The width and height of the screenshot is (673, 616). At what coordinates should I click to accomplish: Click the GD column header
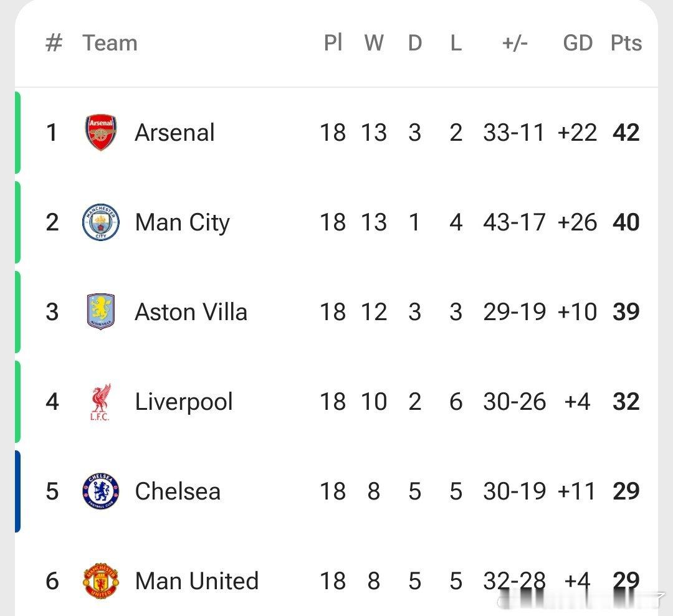[x=578, y=43]
